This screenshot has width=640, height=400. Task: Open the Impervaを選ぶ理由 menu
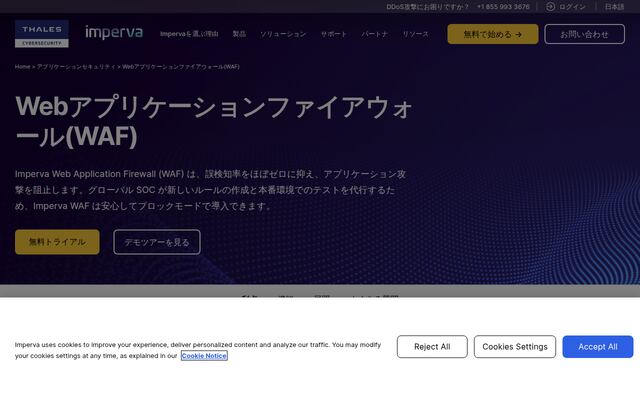point(189,34)
